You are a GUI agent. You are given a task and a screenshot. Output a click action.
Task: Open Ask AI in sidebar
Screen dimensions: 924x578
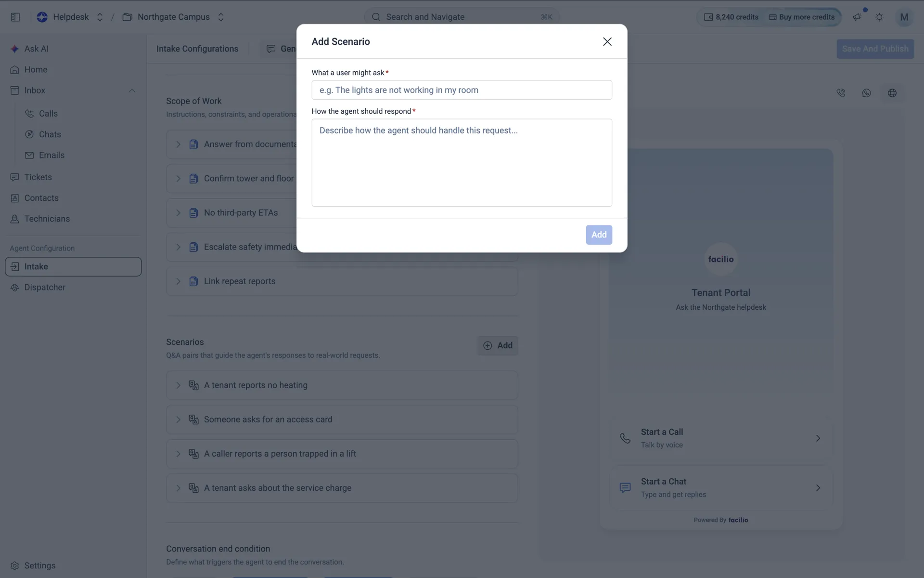click(73, 49)
